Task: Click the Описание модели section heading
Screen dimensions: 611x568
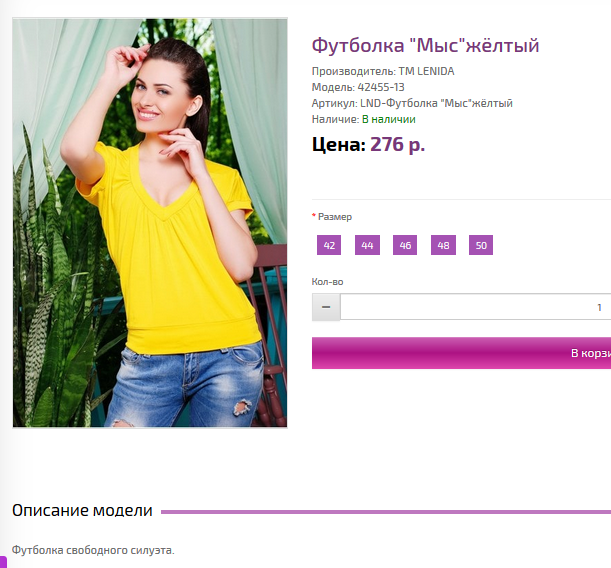Action: (82, 510)
